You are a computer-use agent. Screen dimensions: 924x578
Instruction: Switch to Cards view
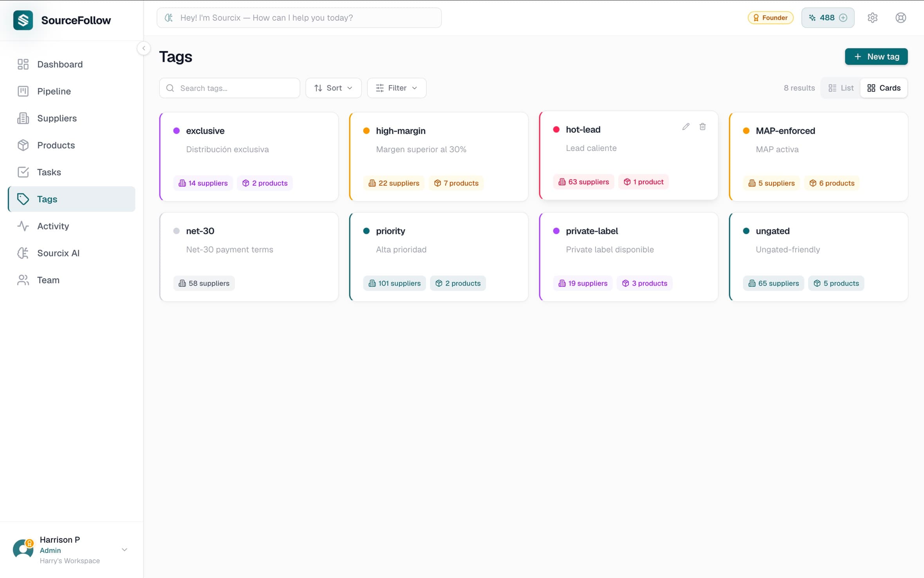(884, 88)
